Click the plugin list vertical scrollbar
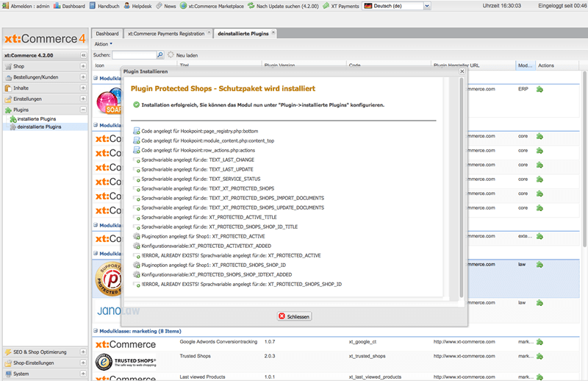The image size is (588, 381). 584,160
